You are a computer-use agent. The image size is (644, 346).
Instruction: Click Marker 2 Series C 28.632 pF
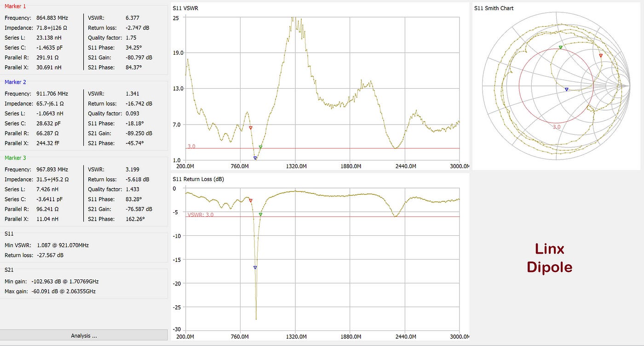click(48, 123)
